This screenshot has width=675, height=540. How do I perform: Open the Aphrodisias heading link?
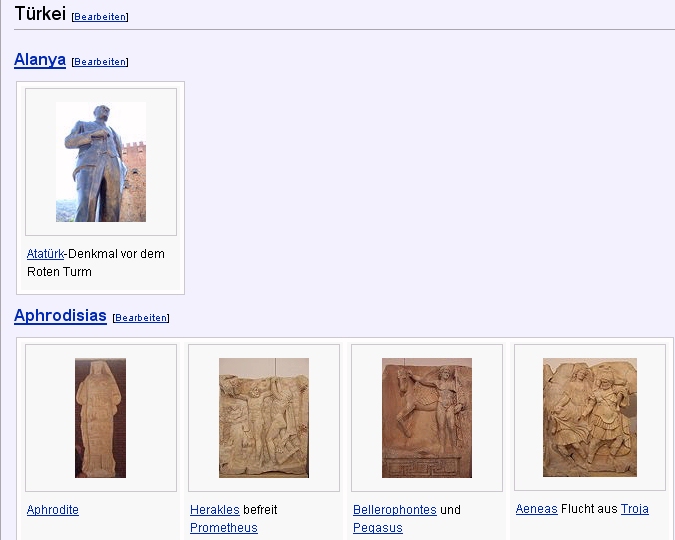tap(60, 316)
